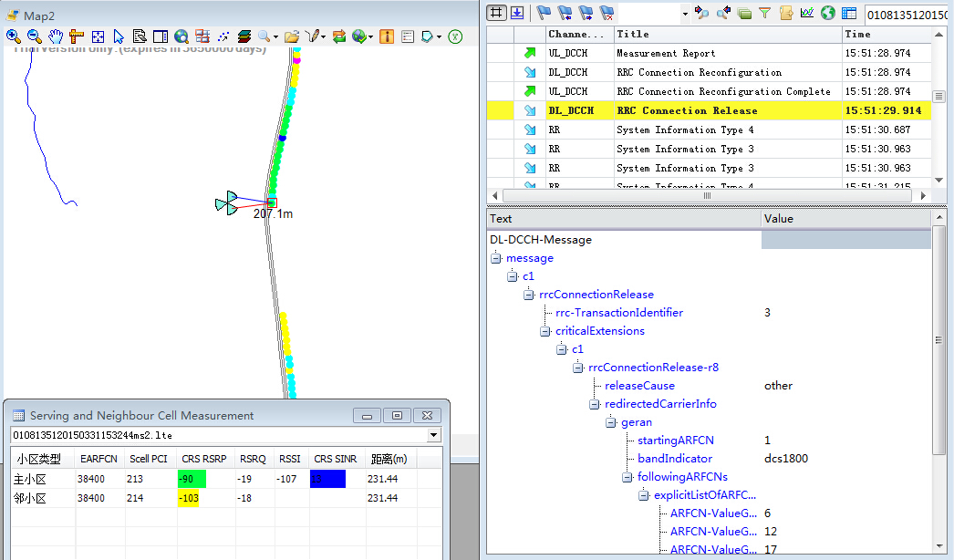Screen dimensions: 954x560
Task: Pick the ruler distance measurement tool
Action: tap(76, 36)
